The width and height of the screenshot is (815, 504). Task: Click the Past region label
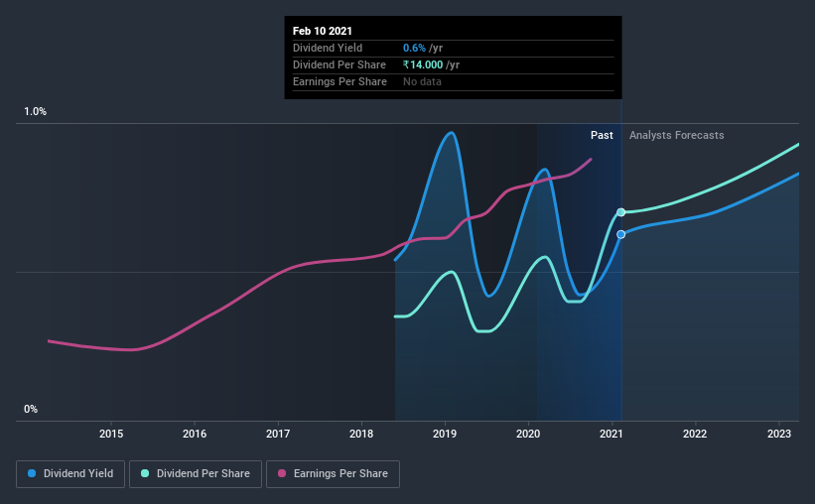click(602, 135)
